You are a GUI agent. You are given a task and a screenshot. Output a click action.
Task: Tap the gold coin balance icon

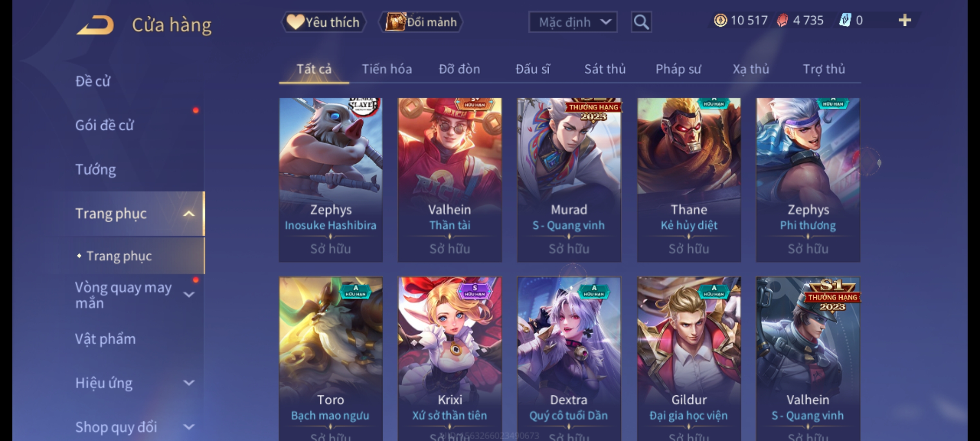point(720,20)
